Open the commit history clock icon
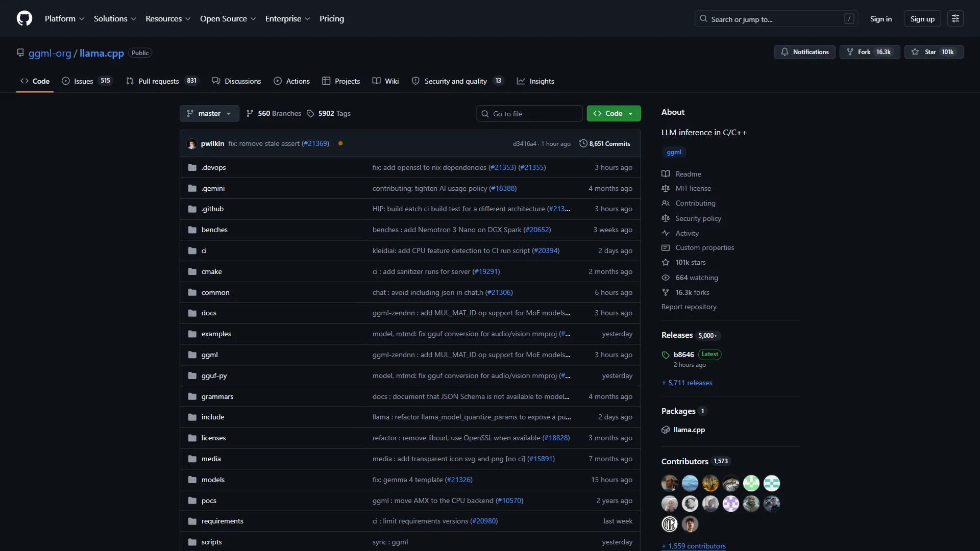 (x=583, y=143)
